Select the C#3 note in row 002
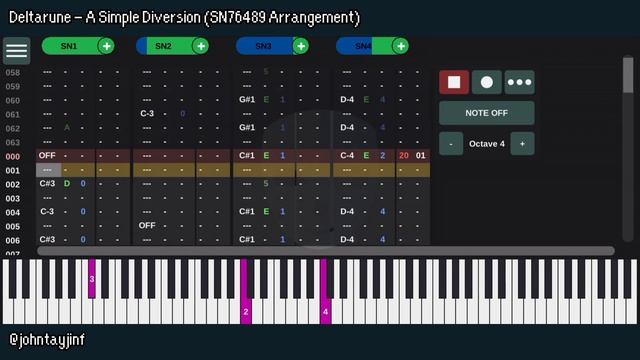 (47, 184)
